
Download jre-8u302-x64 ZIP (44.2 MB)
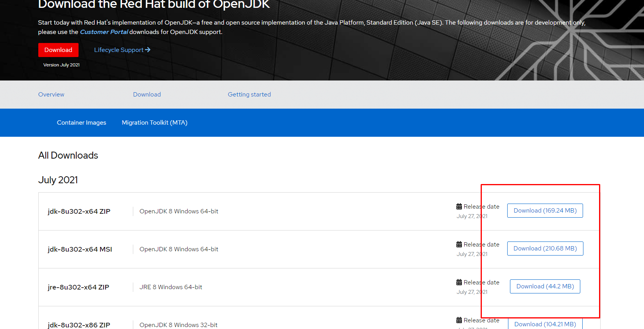[545, 286]
